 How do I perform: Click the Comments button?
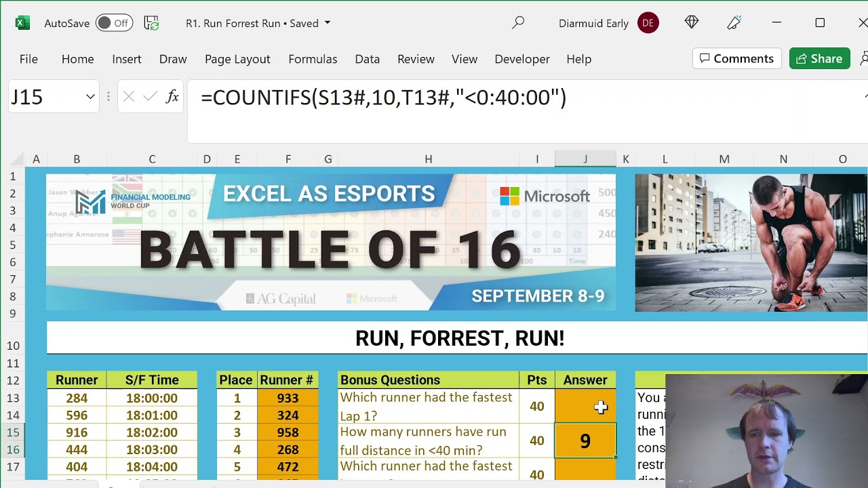(737, 58)
